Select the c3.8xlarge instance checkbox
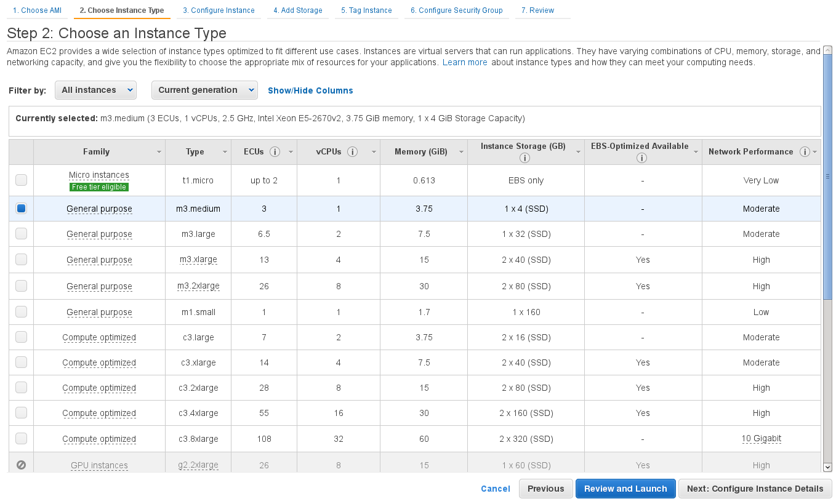836x504 pixels. tap(21, 439)
